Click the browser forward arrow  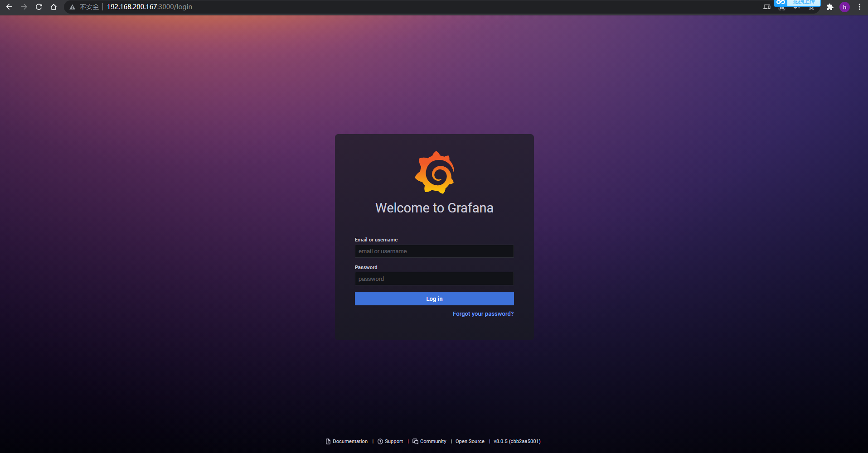[x=24, y=7]
